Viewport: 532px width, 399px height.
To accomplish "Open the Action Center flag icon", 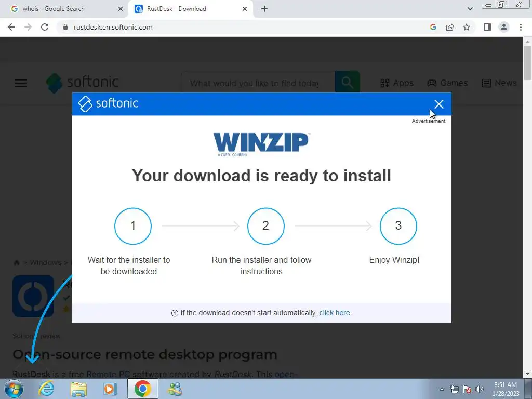I will (467, 389).
